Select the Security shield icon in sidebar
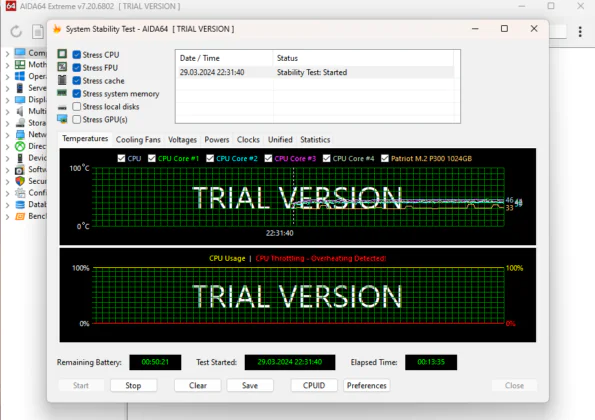This screenshot has height=420, width=595. pyautogui.click(x=20, y=181)
